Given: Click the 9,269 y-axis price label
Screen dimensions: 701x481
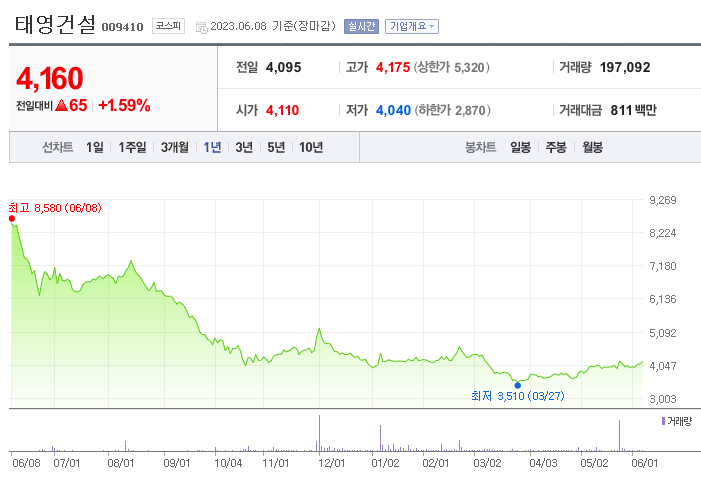Looking at the screenshot, I should coord(663,200).
